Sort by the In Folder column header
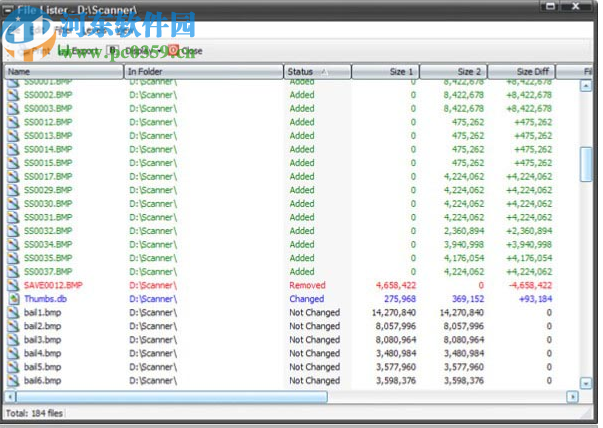This screenshot has width=603, height=428. [x=203, y=72]
